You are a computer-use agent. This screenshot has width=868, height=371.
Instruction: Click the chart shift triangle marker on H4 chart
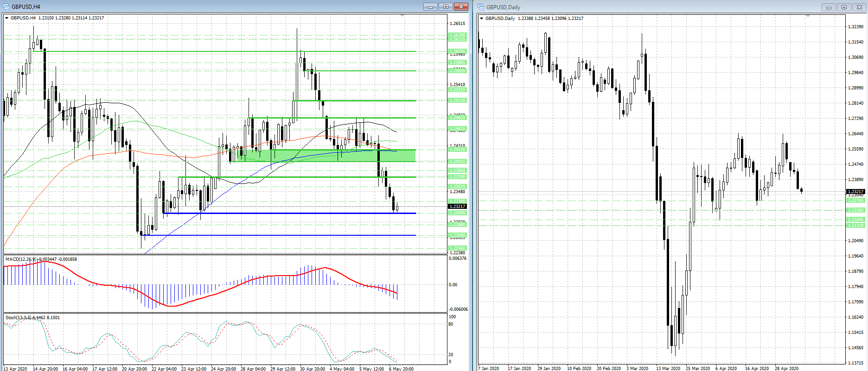tap(402, 16)
